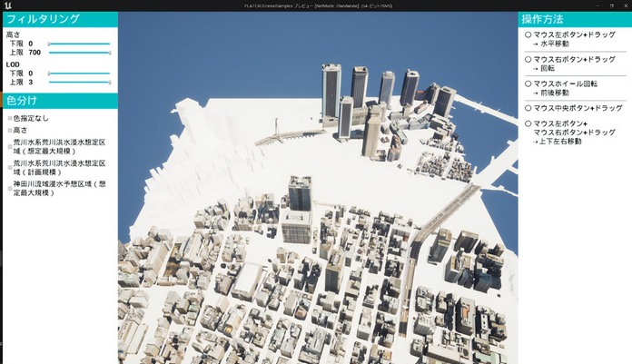Click the LOD 上限 slider track
Screen dimensions: 632x364
point(79,83)
